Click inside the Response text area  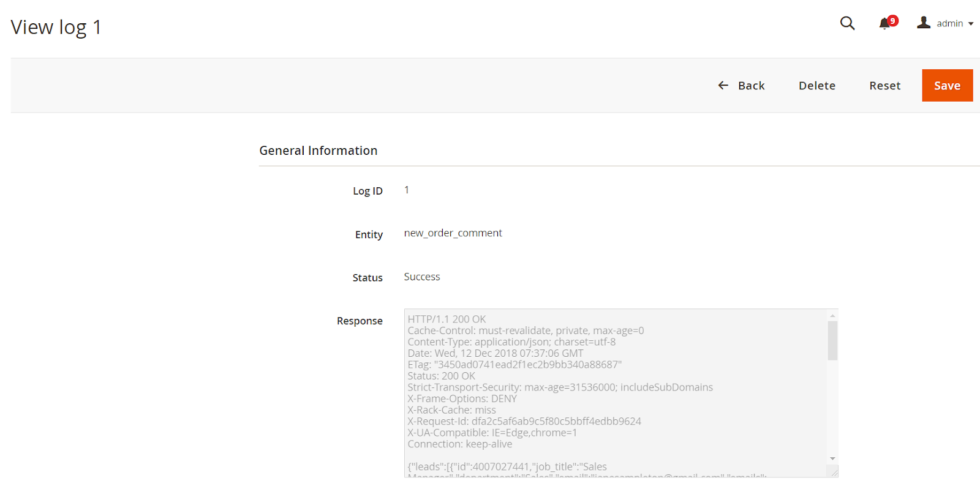coord(612,392)
